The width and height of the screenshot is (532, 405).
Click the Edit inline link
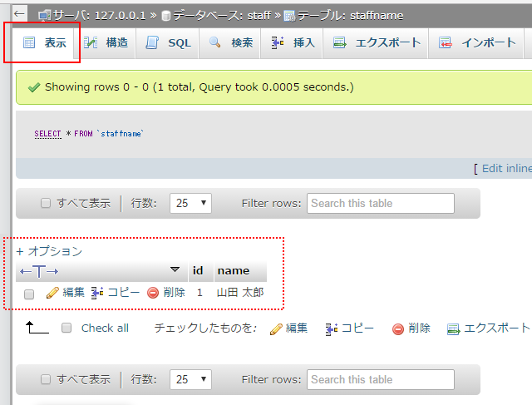(507, 168)
